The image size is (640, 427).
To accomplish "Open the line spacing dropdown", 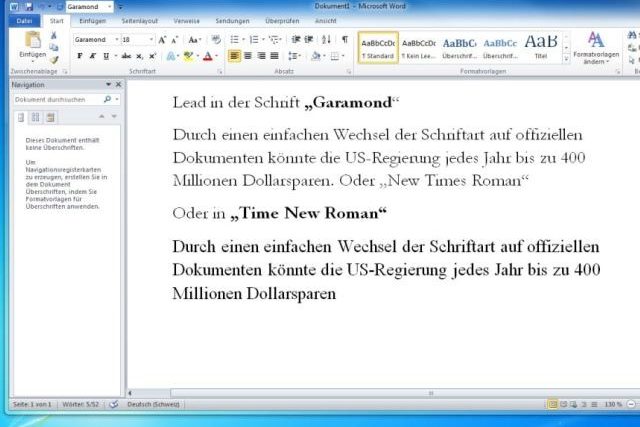I will 294,56.
